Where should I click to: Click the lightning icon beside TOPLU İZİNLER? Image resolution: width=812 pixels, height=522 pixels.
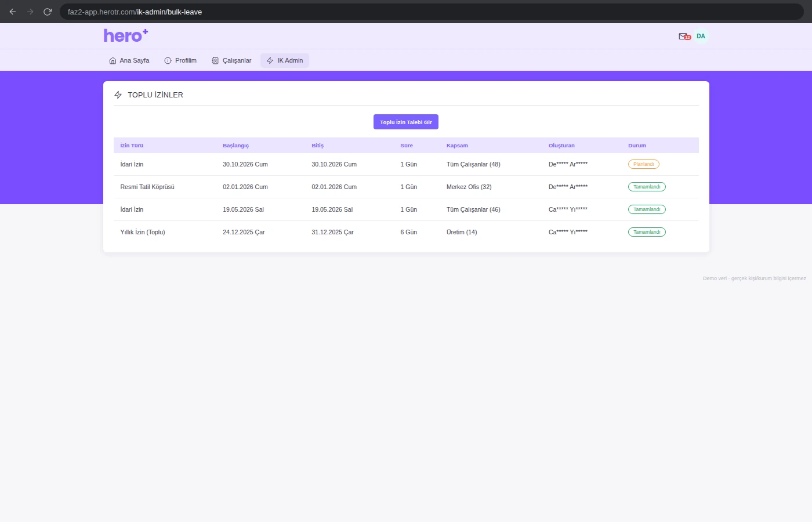[x=118, y=95]
